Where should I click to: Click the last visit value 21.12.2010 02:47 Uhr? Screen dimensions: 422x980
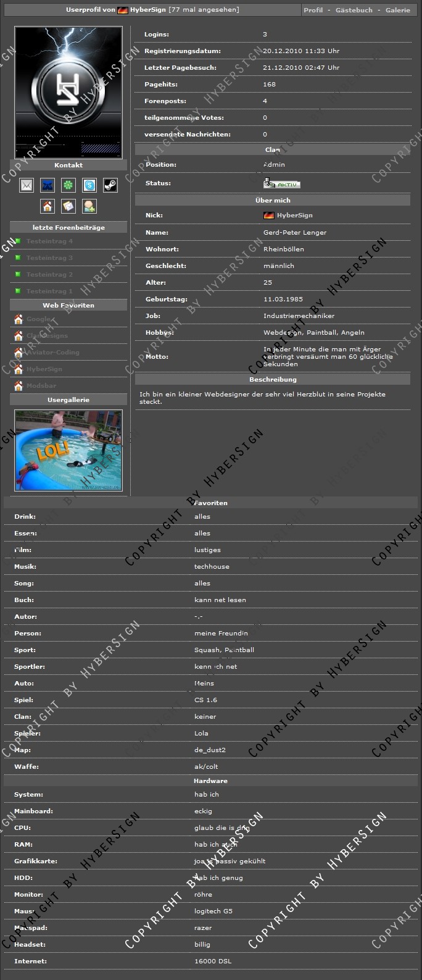click(301, 67)
